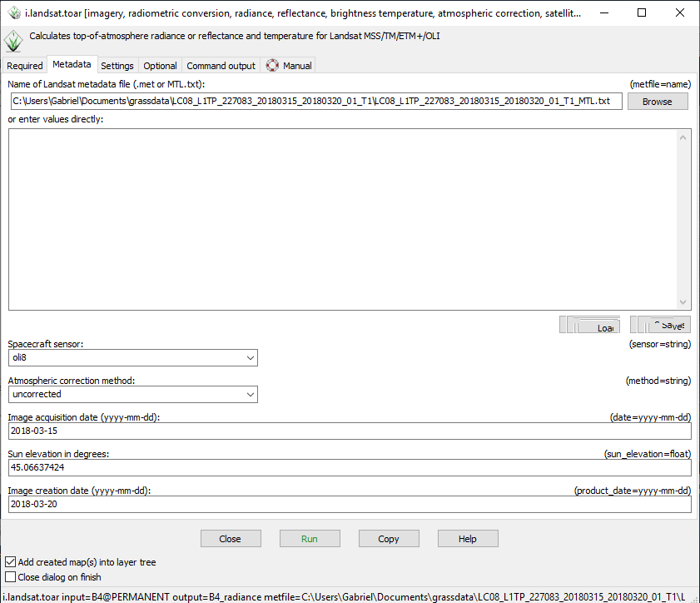
Task: Switch to the Required tab
Action: point(24,66)
